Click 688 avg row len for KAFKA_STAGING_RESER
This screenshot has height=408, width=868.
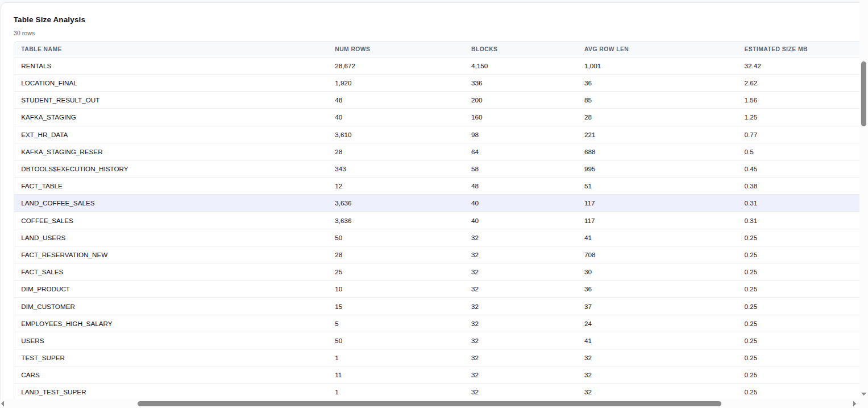coord(590,152)
